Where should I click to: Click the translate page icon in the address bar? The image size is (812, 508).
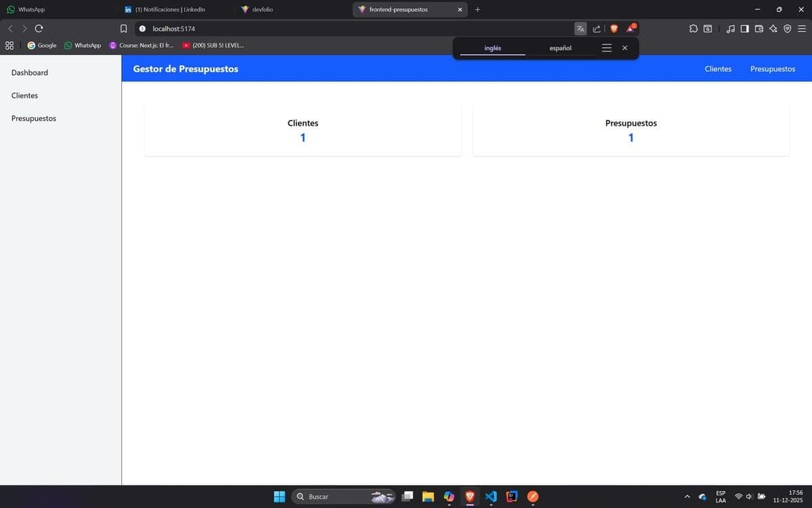pyautogui.click(x=581, y=28)
